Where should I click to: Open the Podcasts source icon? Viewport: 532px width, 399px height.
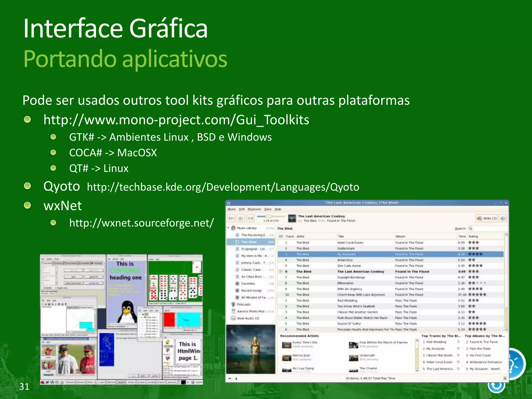tap(233, 304)
